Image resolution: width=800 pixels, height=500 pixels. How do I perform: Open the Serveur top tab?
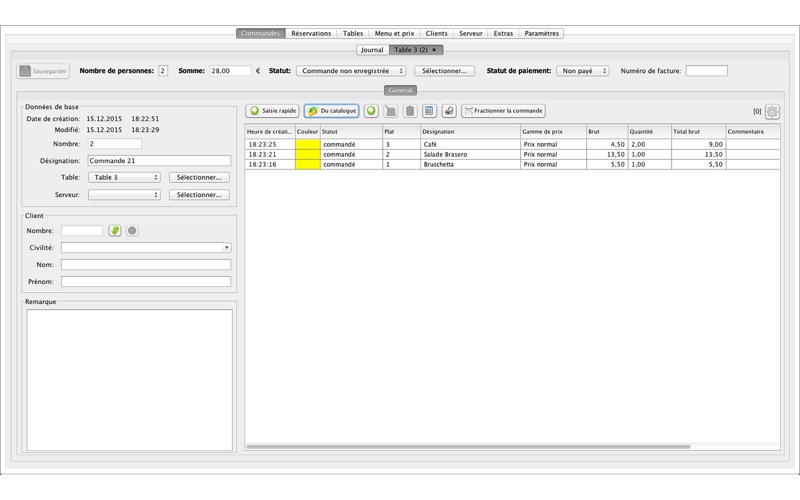click(470, 33)
